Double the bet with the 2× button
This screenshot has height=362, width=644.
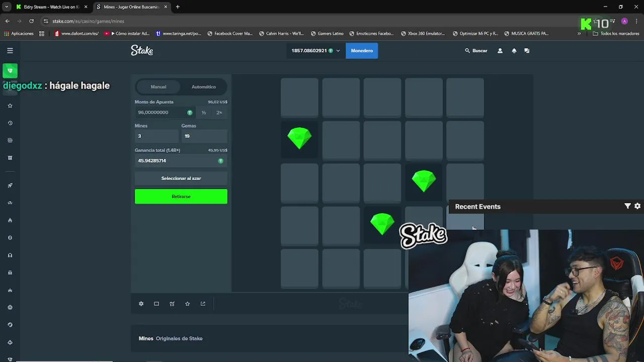pos(219,113)
